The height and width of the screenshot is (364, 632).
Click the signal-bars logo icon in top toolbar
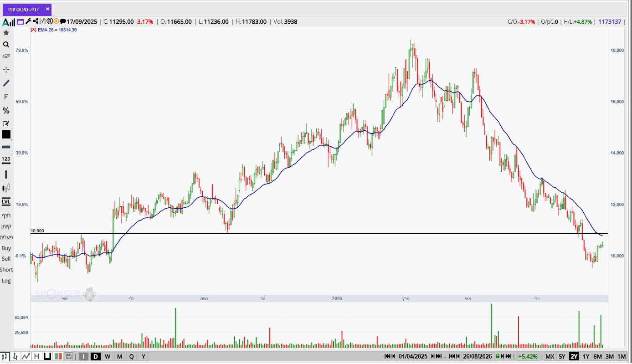(x=8, y=21)
